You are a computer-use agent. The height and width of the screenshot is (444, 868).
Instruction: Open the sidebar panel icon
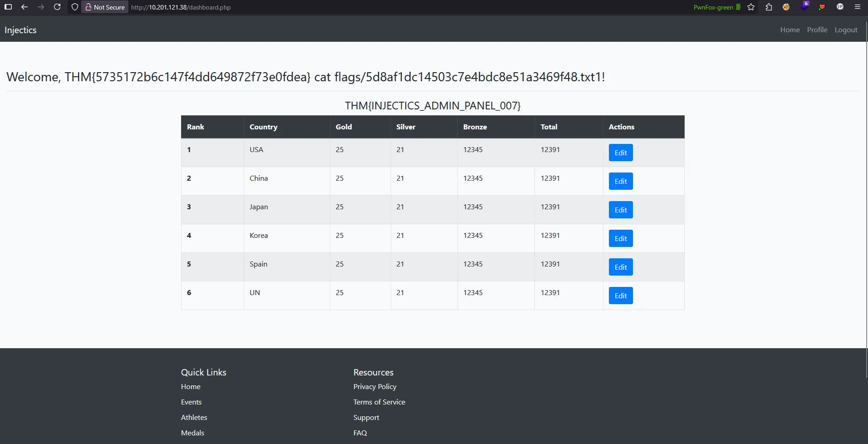[x=8, y=7]
